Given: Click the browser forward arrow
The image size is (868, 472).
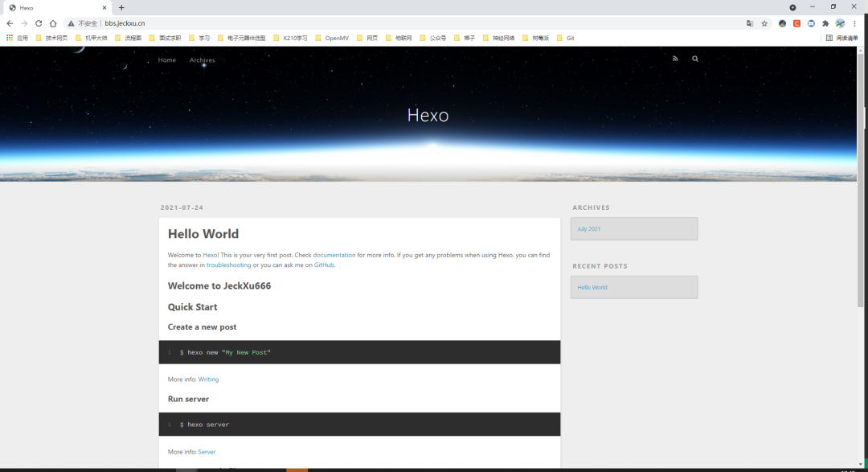Looking at the screenshot, I should tap(24, 23).
